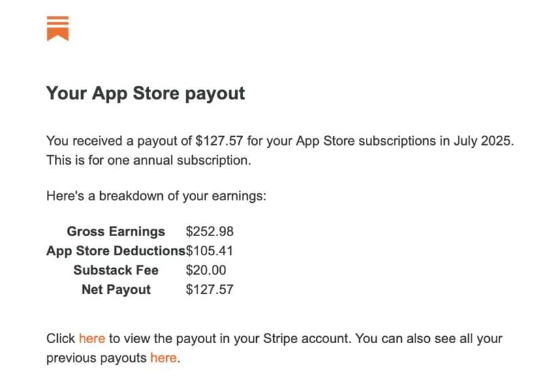This screenshot has height=392, width=545.
Task: Click 'Here's a breakdown of your earnings' line
Action: click(156, 196)
